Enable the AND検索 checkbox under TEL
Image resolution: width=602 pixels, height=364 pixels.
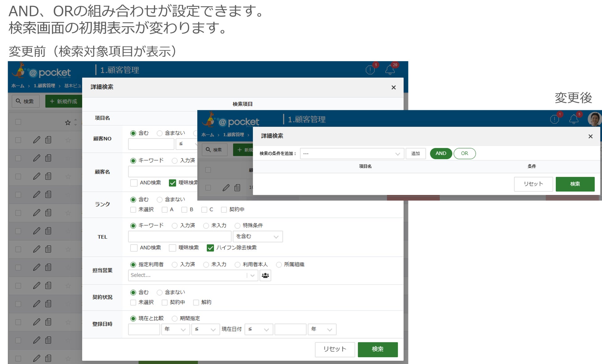click(134, 248)
